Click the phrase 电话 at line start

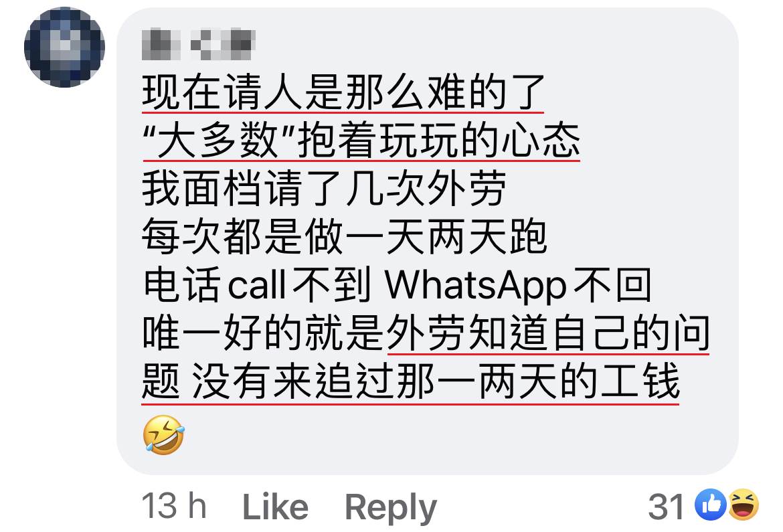point(182,284)
